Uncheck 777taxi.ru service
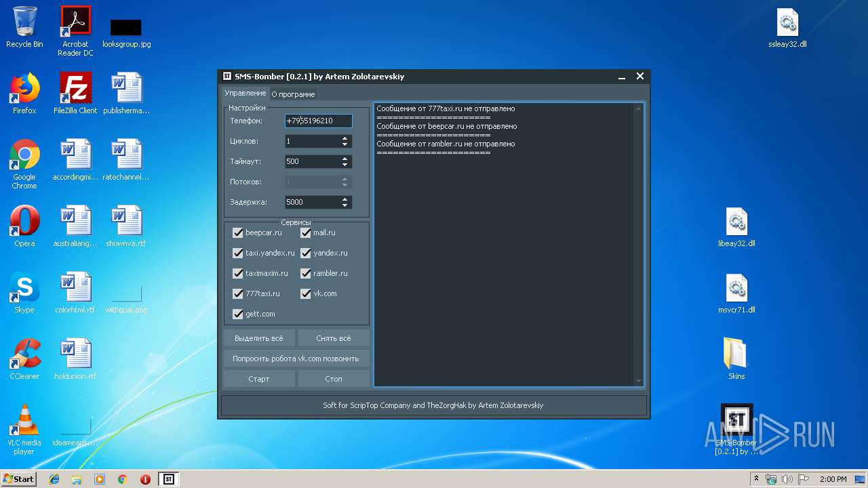 coord(238,293)
